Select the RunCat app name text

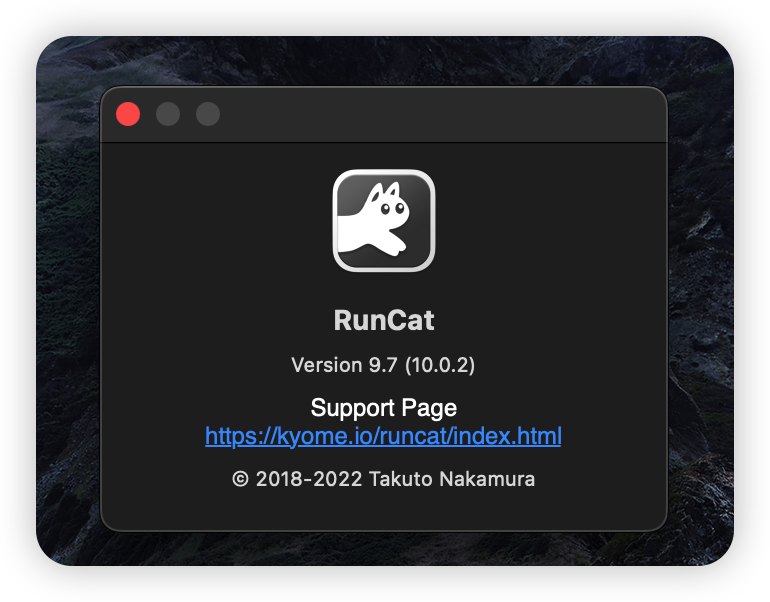point(384,321)
